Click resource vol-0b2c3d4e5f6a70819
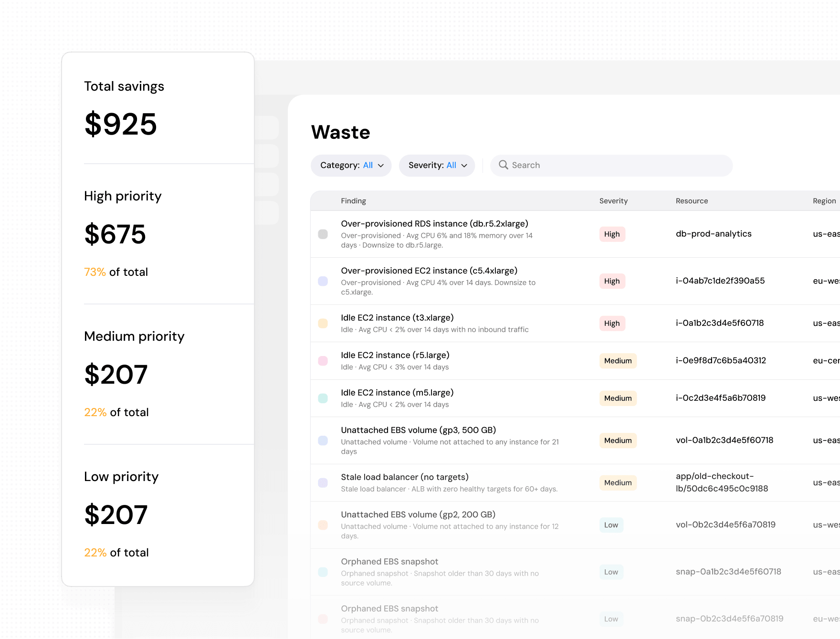This screenshot has width=840, height=639. click(x=725, y=525)
